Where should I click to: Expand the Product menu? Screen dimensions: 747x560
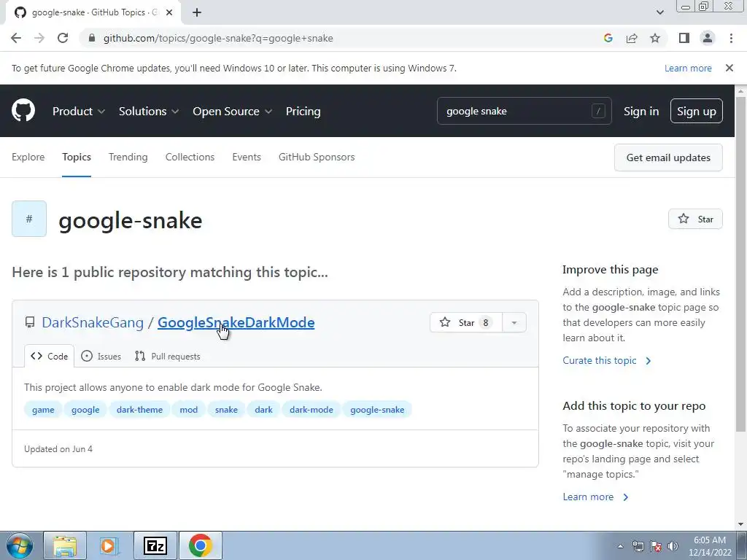pyautogui.click(x=79, y=111)
